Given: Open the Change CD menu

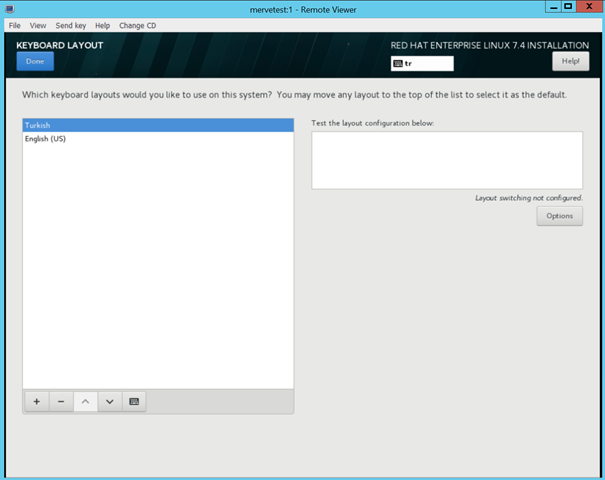Looking at the screenshot, I should click(137, 25).
